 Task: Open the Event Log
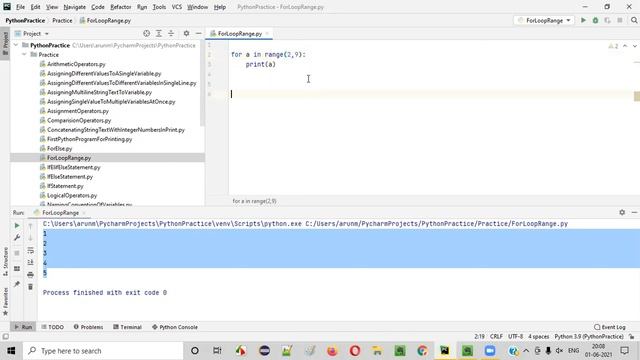click(610, 327)
